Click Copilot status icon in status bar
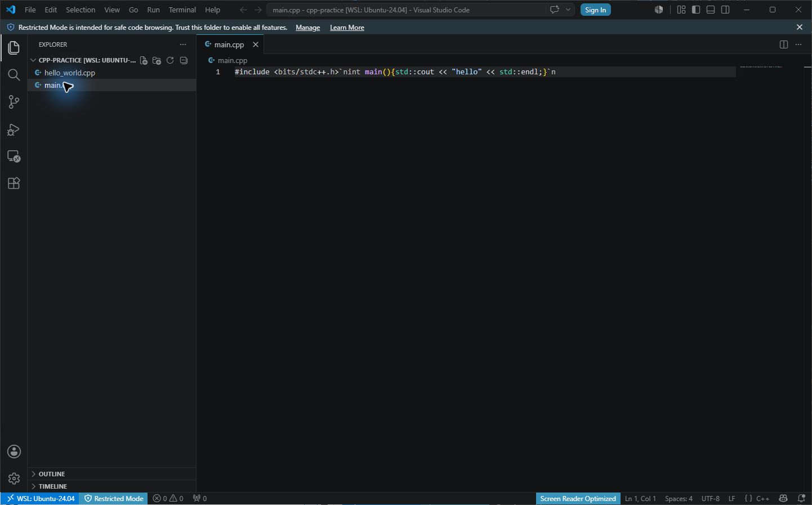 [x=783, y=498]
